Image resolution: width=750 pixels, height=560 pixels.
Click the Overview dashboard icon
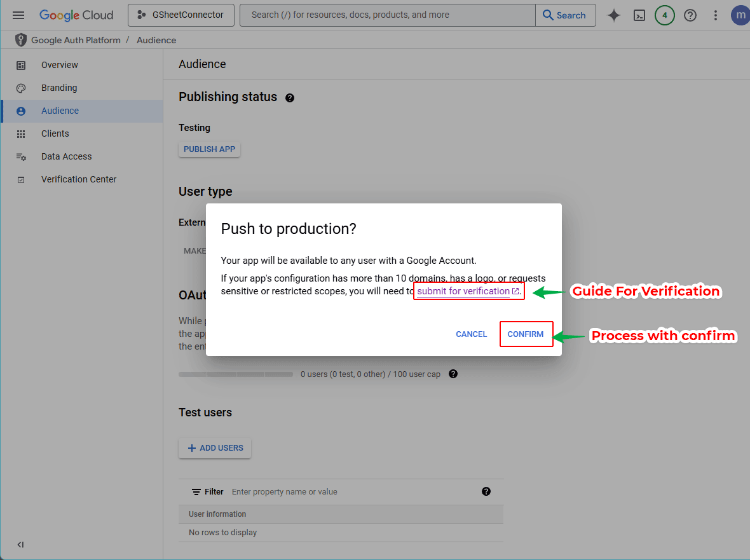tap(21, 65)
